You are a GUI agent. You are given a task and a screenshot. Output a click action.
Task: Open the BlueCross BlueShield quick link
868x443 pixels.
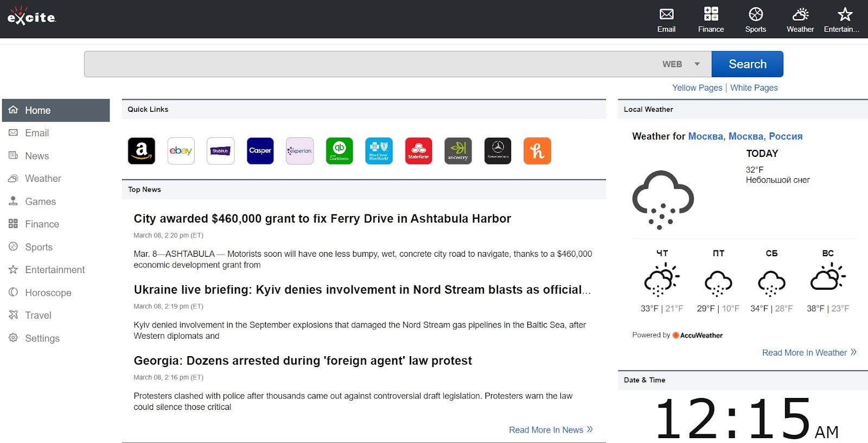point(379,151)
